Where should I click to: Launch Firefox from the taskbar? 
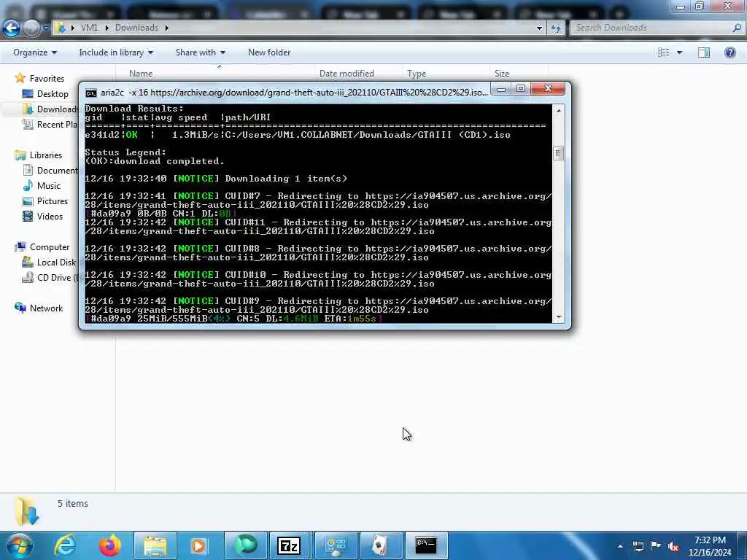[109, 545]
